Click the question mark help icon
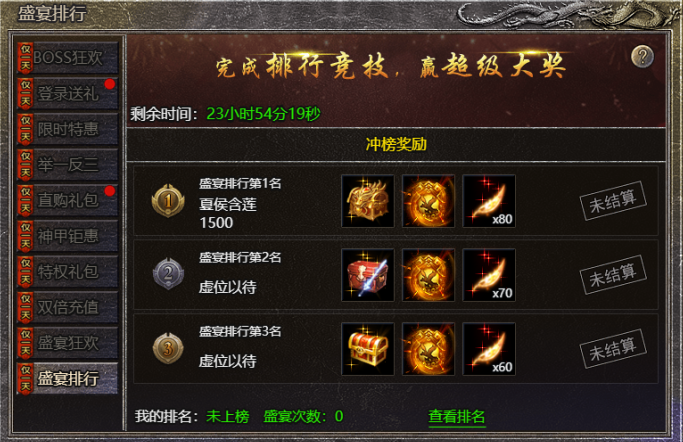 tap(642, 57)
